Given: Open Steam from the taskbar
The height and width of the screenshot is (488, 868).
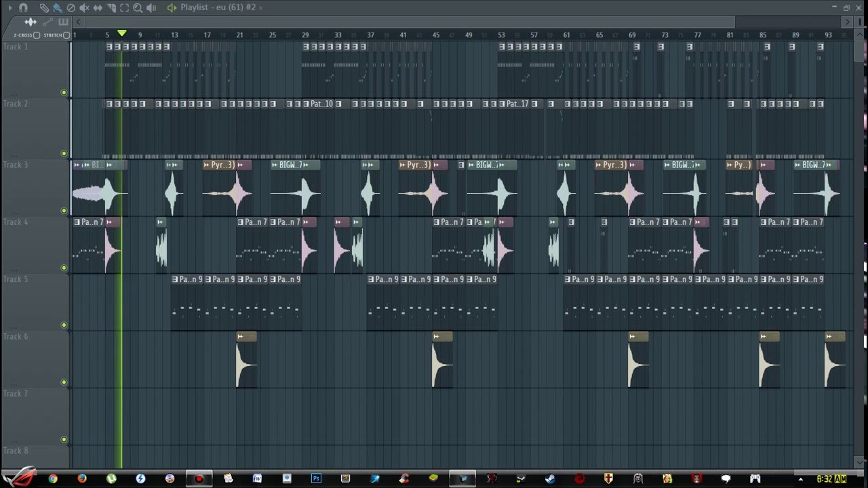Looking at the screenshot, I should [x=550, y=479].
